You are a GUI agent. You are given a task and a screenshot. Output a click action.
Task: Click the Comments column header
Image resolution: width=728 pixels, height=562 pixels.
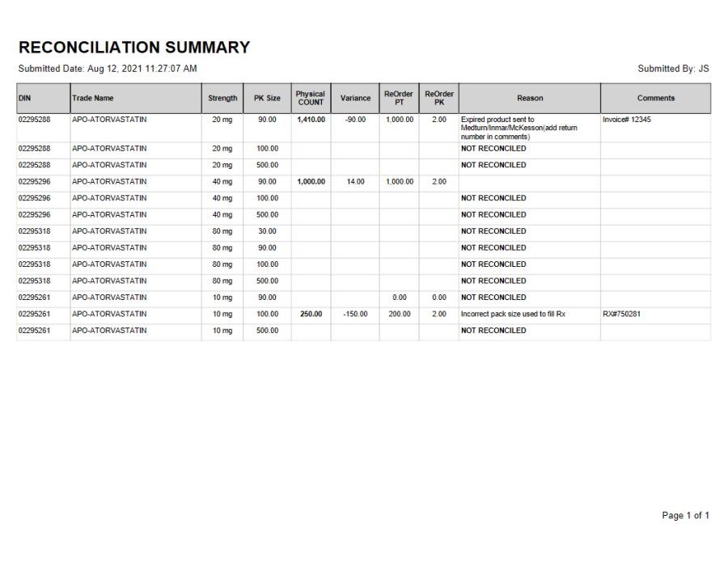click(656, 98)
